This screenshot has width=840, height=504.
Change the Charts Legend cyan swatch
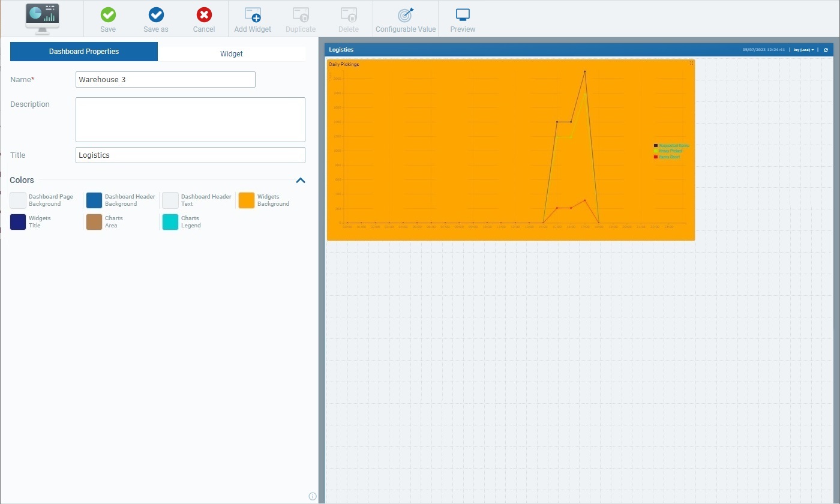point(170,222)
